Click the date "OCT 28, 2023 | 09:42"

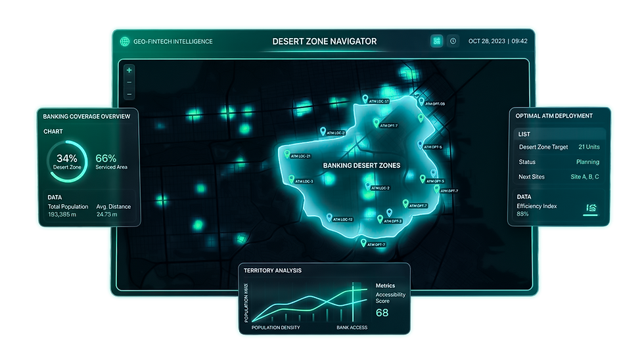point(498,41)
